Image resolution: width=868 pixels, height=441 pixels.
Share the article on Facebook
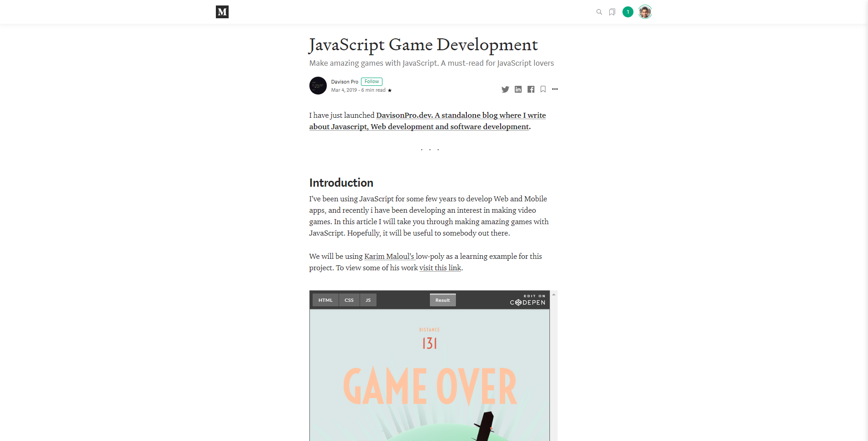click(531, 89)
